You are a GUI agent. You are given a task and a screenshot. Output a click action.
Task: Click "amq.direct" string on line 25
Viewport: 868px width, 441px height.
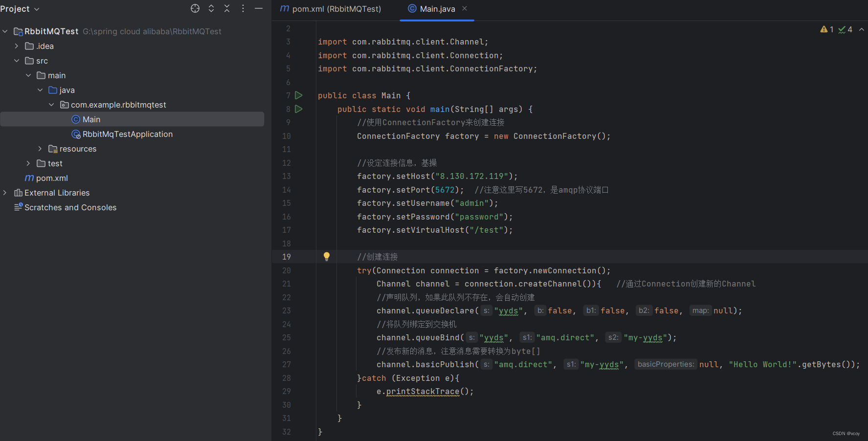tap(565, 338)
